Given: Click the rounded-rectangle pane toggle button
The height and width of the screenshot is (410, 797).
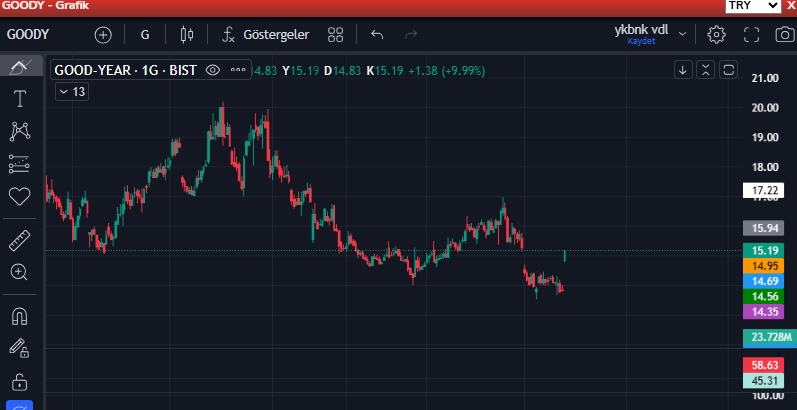Looking at the screenshot, I should tap(728, 70).
